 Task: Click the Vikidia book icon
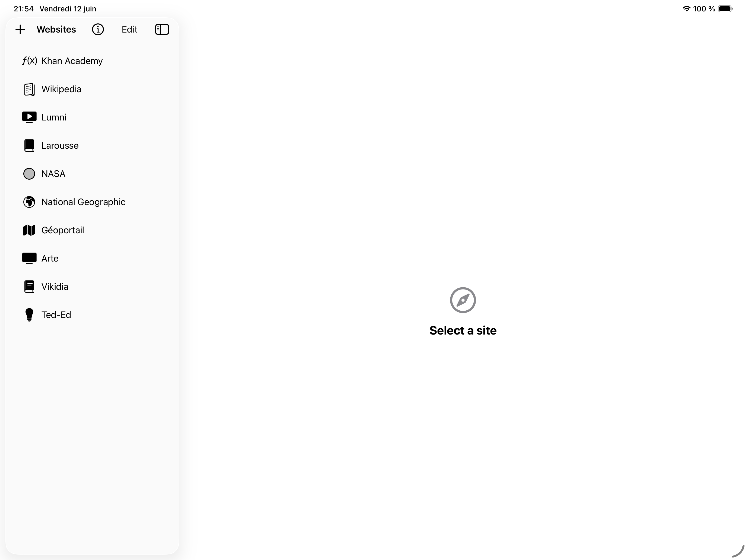coord(29,287)
